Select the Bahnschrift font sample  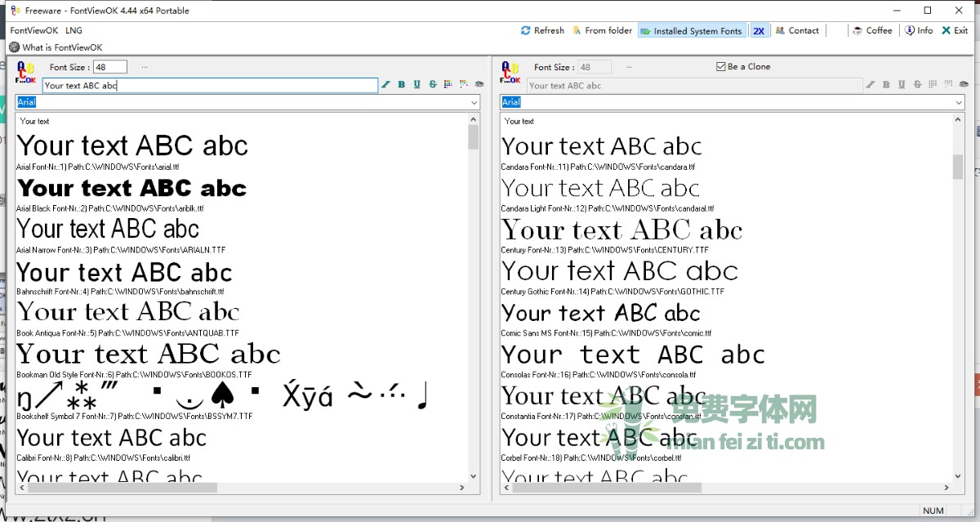click(x=124, y=271)
